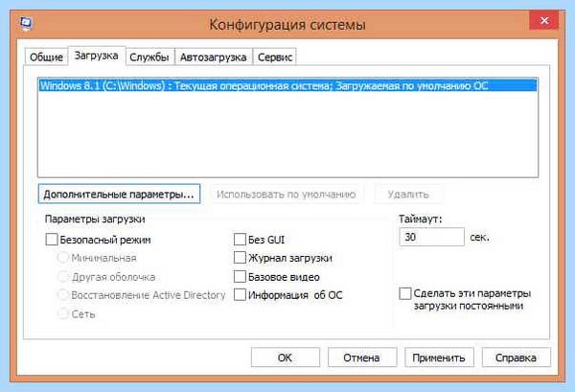Screen dimensions: 575x392
Task: Open the Сервис tab
Action: pyautogui.click(x=275, y=58)
